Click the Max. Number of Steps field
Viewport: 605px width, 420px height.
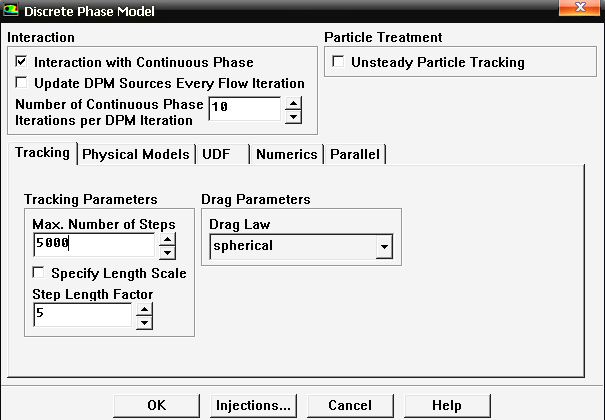92,244
